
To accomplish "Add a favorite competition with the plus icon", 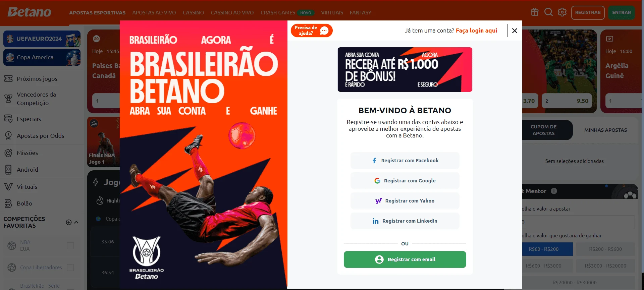I will (x=69, y=222).
